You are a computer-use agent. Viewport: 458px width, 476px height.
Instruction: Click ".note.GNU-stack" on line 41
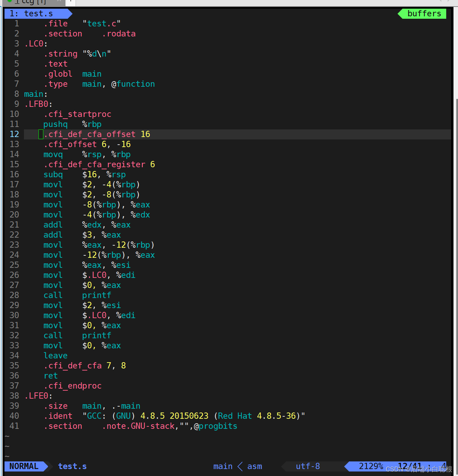(138, 426)
